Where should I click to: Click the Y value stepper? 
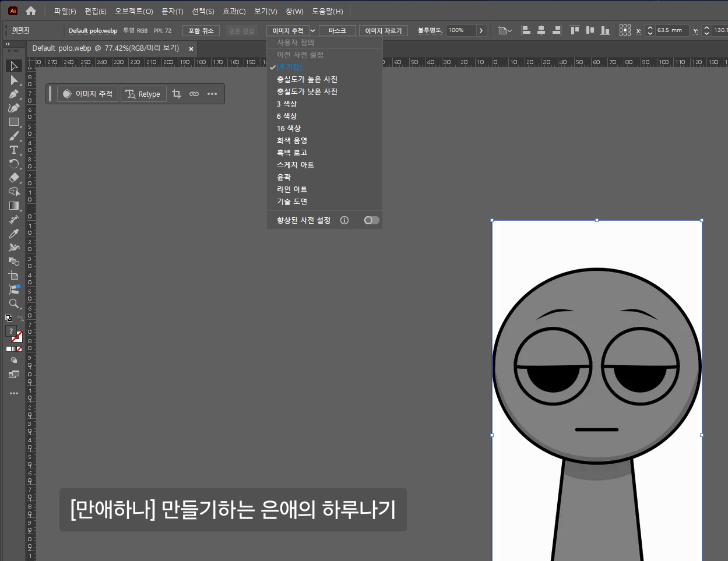click(x=706, y=30)
